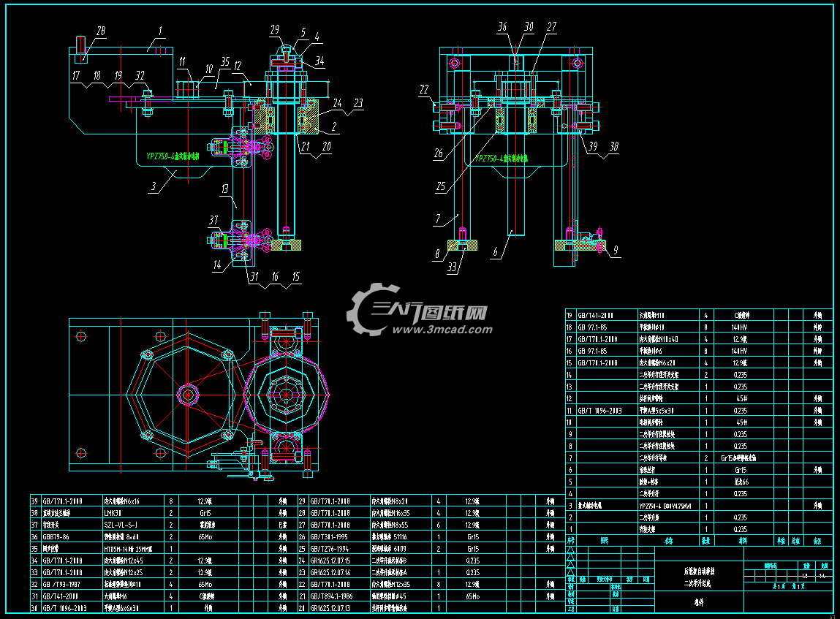The width and height of the screenshot is (840, 619).
Task: Click balloon callout number 36
Action: [x=502, y=27]
